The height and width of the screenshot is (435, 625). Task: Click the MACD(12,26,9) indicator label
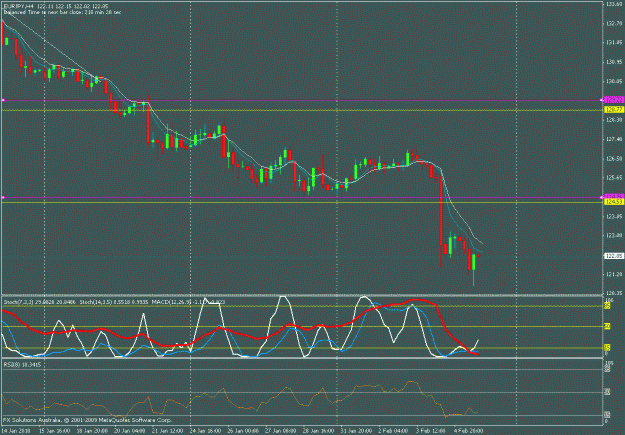point(188,302)
